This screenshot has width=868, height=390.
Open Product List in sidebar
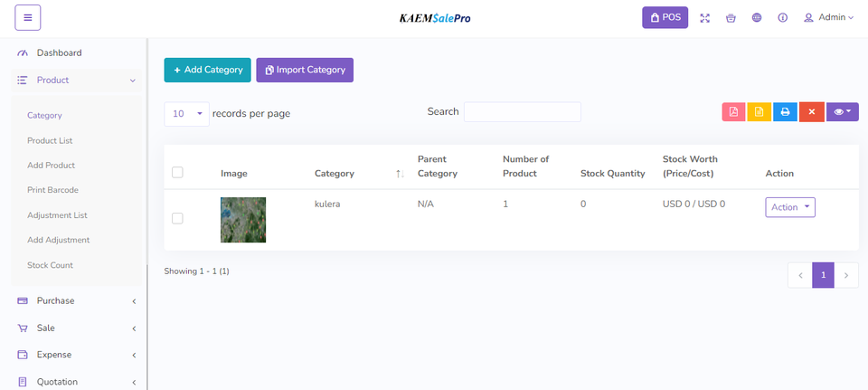click(50, 140)
